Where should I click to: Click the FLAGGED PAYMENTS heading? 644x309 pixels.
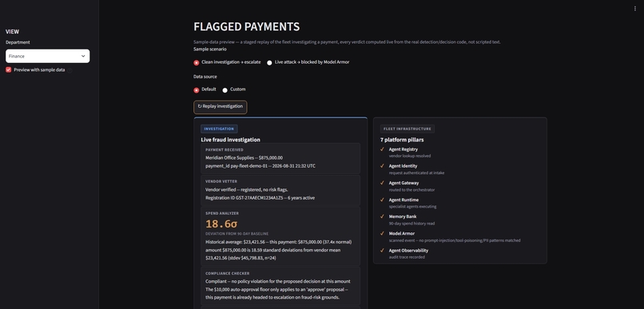tap(246, 26)
